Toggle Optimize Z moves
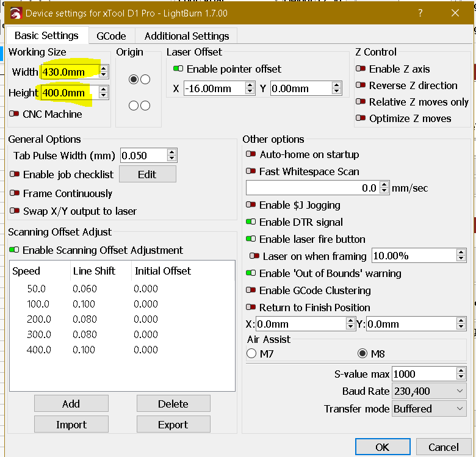The height and width of the screenshot is (457, 476). click(x=361, y=118)
